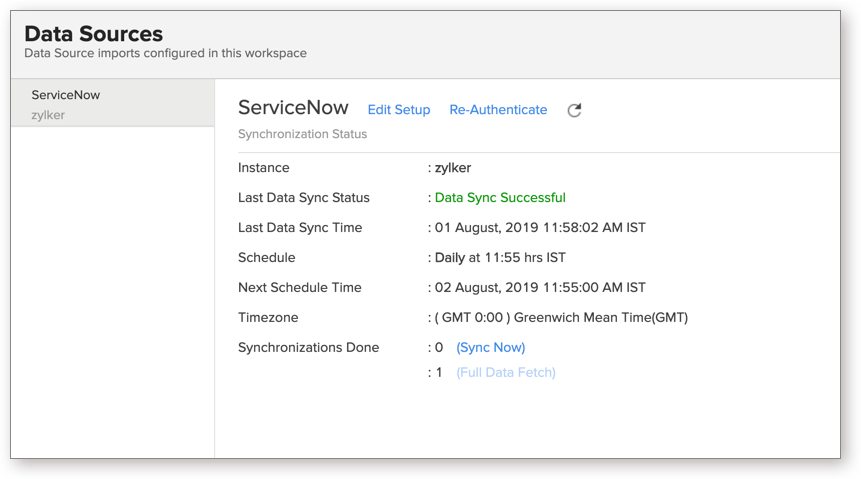This screenshot has height=479, width=861.
Task: Click the Last Data Sync Status label
Action: [304, 198]
